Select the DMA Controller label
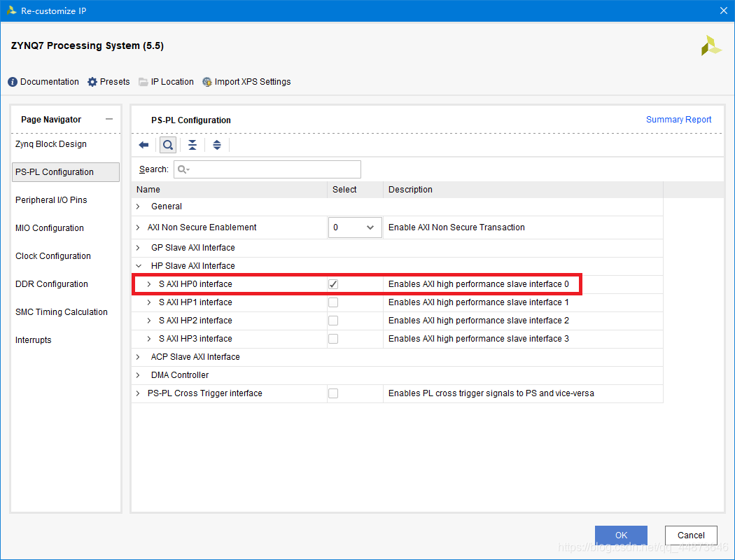 tap(180, 375)
